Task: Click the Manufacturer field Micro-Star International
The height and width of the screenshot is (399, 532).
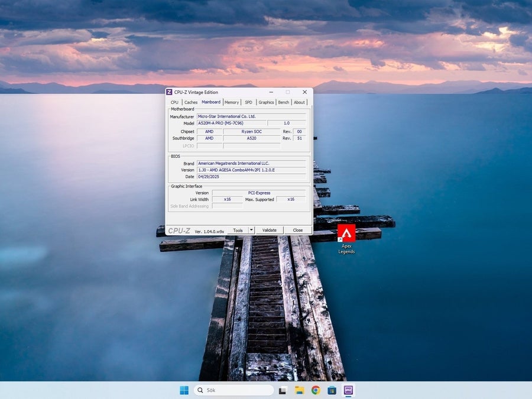Action: [x=251, y=116]
